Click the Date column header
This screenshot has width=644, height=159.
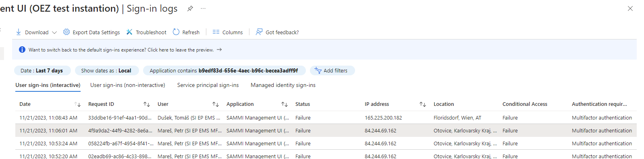pos(25,104)
